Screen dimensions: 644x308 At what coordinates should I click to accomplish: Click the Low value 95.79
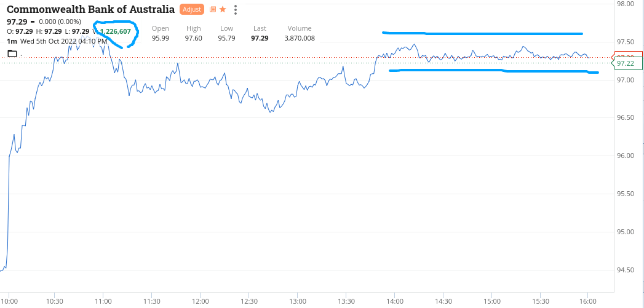[x=226, y=38]
